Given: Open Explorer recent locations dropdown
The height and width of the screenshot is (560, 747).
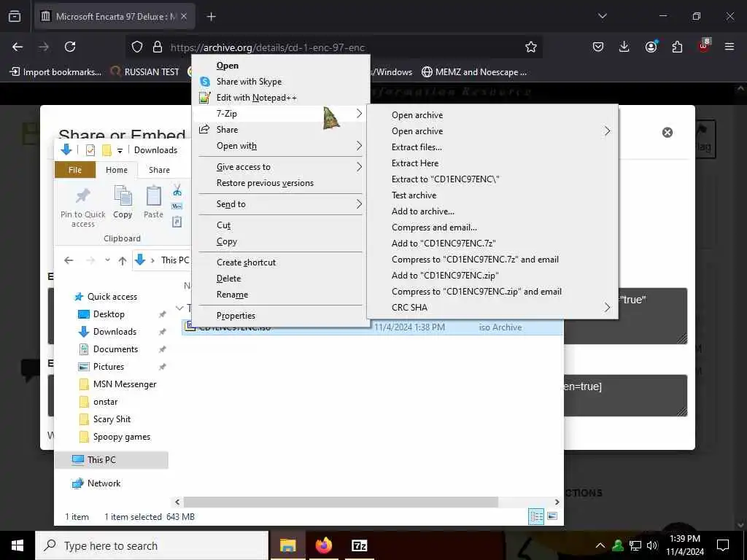Looking at the screenshot, I should pyautogui.click(x=108, y=260).
